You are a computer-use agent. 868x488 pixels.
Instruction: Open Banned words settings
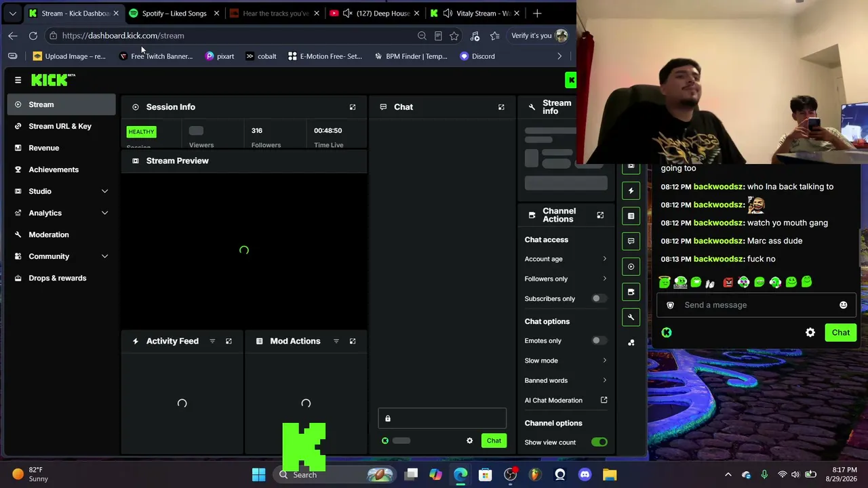click(x=566, y=380)
